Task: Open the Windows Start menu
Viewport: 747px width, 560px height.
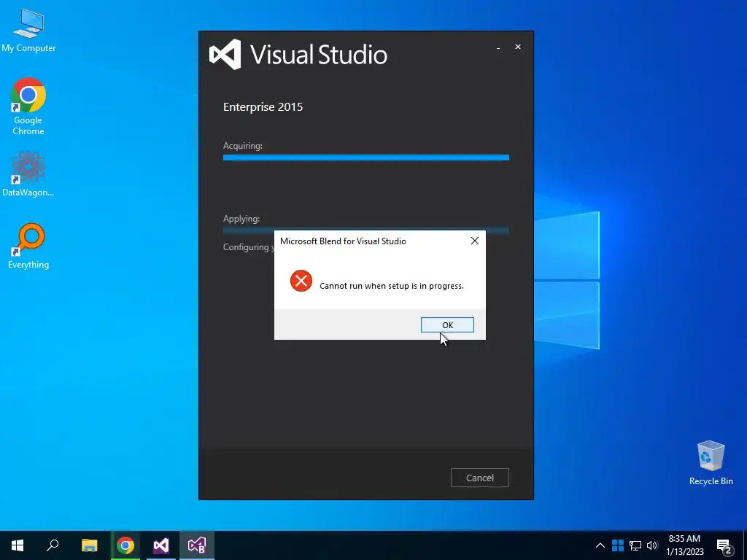Action: (18, 545)
